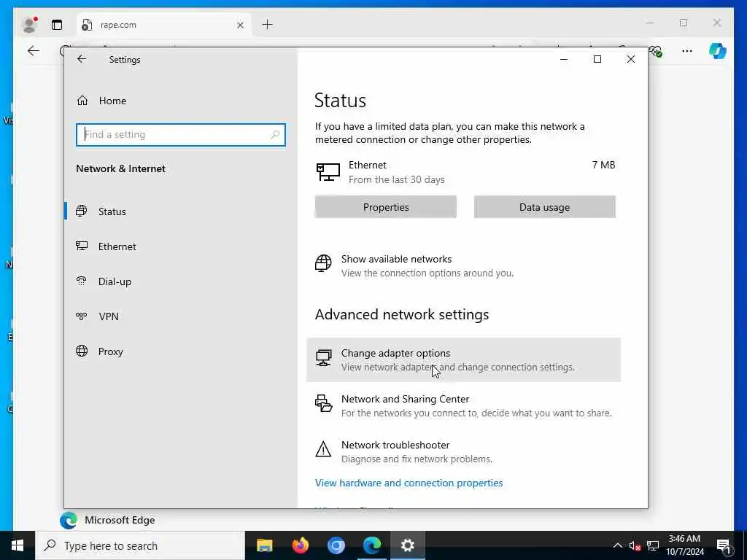Click the magnifier icon in Find a setting
This screenshot has width=747, height=560.
tap(275, 135)
